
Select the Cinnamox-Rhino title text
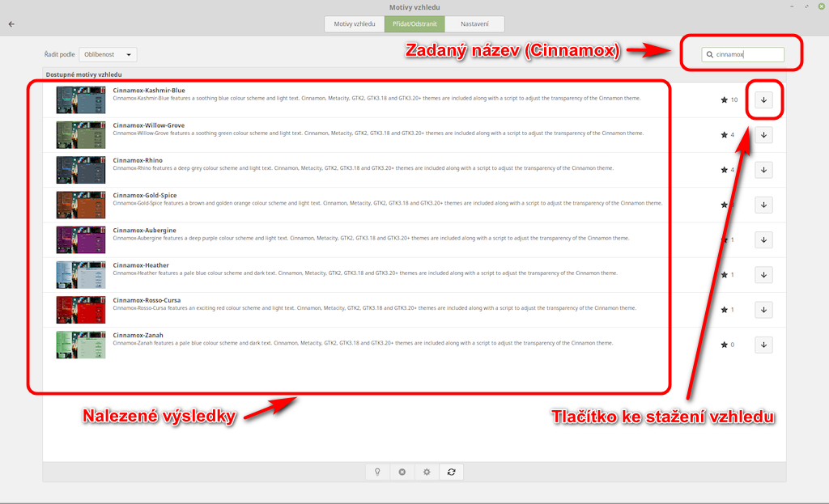pyautogui.click(x=138, y=160)
